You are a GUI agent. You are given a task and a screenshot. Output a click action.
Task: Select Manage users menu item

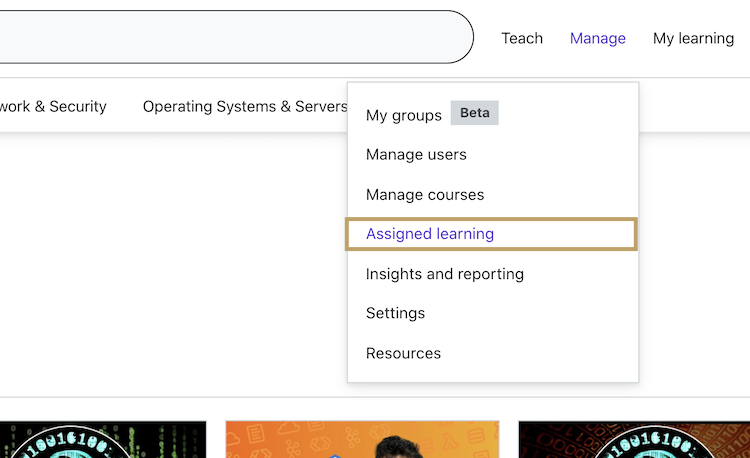(x=416, y=155)
